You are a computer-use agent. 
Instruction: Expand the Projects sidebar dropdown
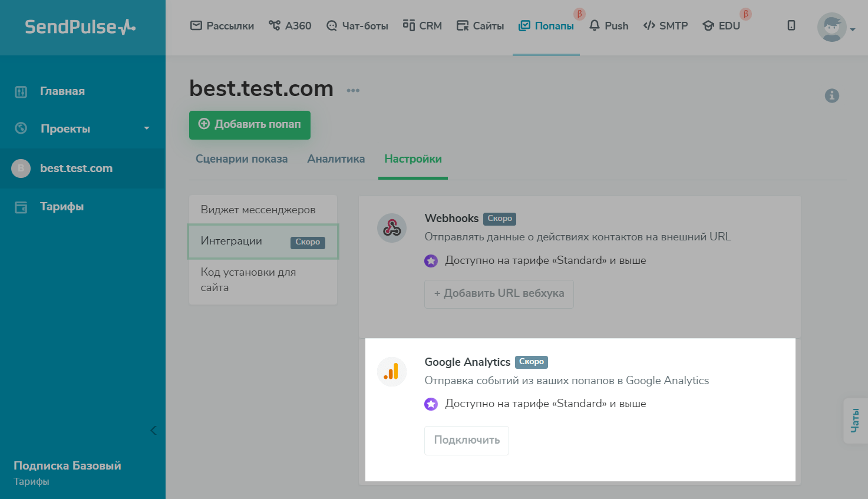click(x=147, y=128)
